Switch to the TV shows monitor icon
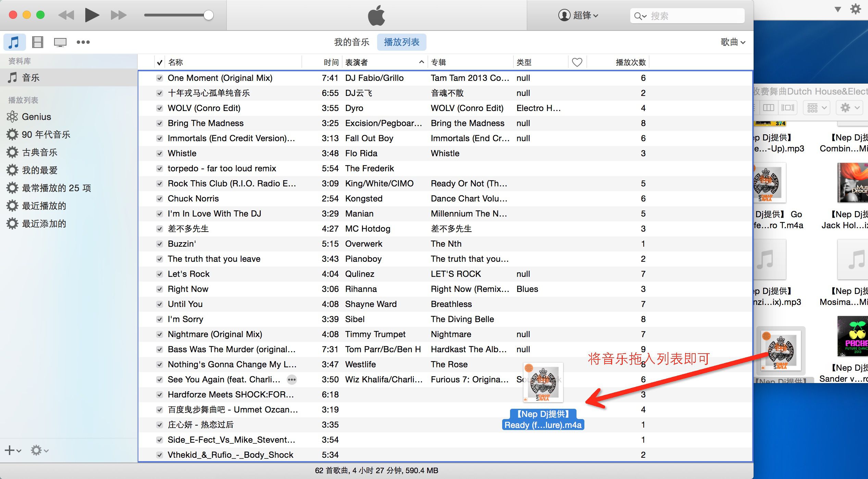This screenshot has height=479, width=868. pyautogui.click(x=60, y=42)
